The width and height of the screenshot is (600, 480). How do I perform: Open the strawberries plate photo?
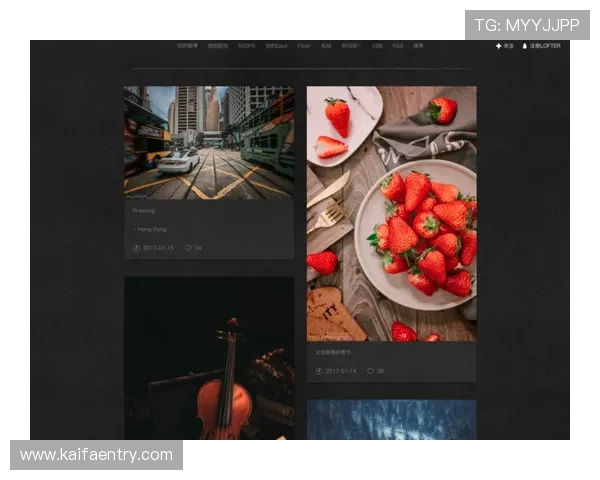click(x=391, y=213)
